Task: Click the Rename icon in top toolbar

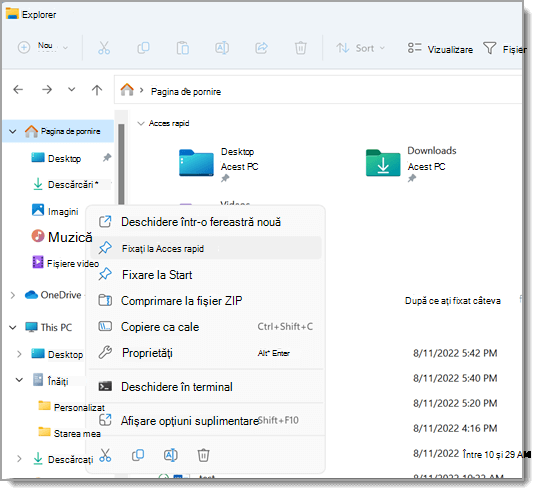Action: point(222,48)
